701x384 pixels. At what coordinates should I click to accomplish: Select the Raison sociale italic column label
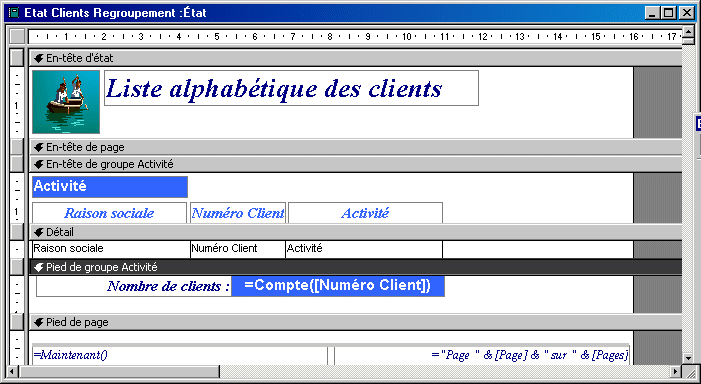tap(110, 213)
